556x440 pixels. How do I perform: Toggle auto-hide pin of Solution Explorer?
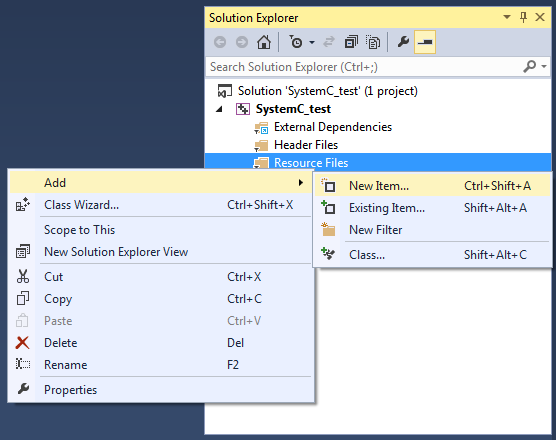523,17
